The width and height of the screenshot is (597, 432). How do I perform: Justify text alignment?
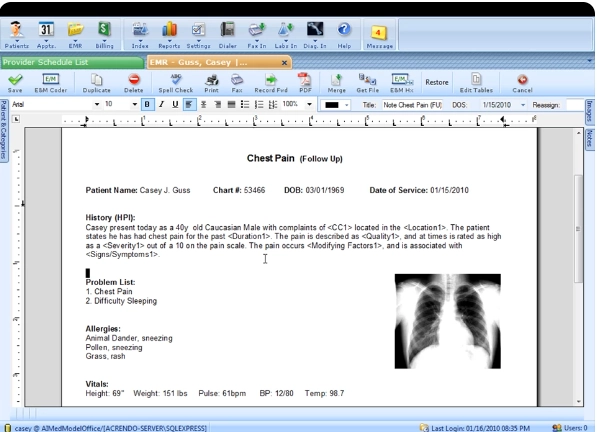(x=231, y=104)
